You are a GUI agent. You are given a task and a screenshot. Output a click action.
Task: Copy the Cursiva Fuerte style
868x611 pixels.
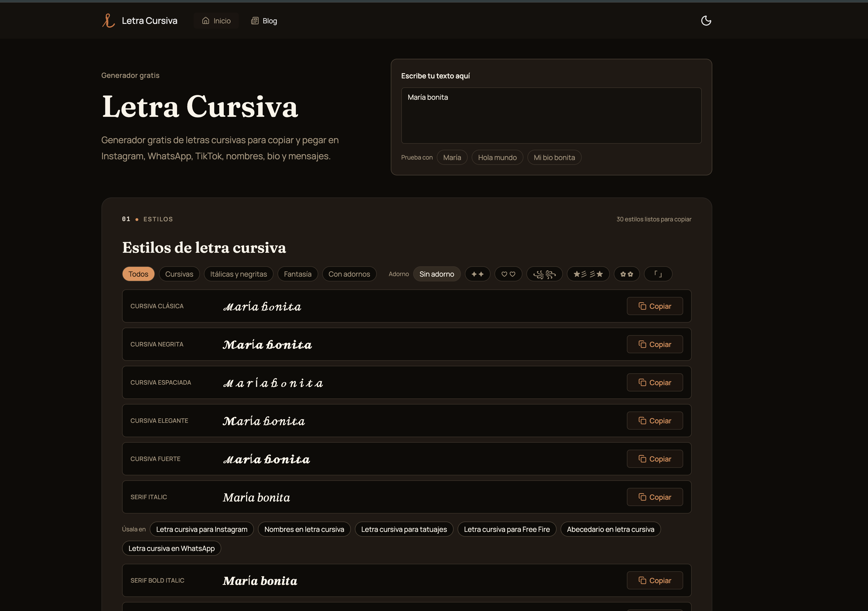tap(655, 459)
